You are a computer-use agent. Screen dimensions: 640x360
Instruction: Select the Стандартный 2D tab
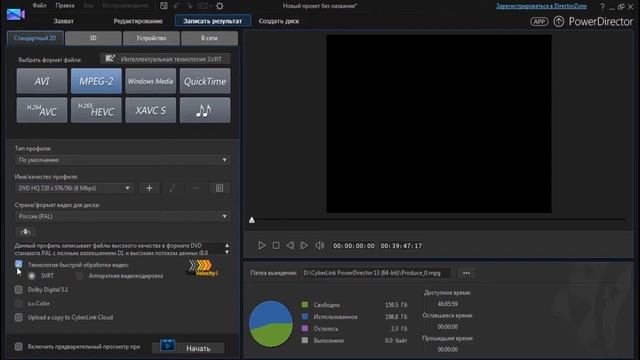(x=35, y=38)
